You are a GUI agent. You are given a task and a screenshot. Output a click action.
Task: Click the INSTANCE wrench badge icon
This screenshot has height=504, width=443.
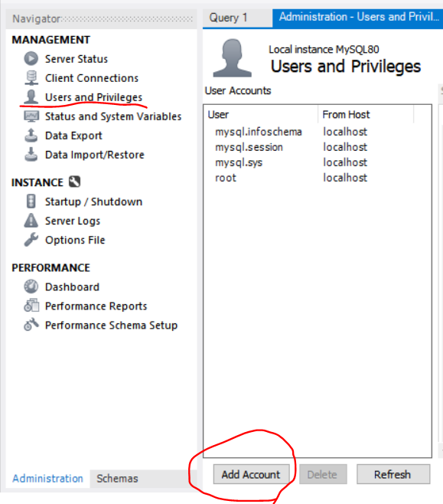click(x=74, y=182)
